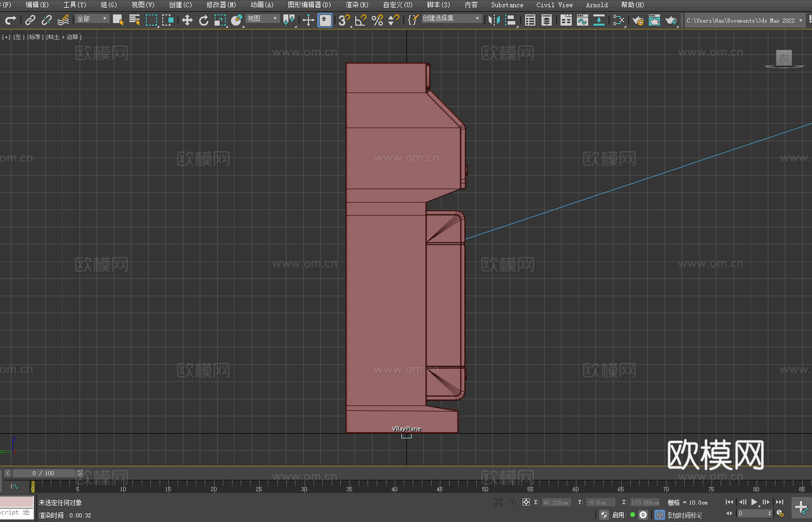812x522 pixels.
Task: Open the 工具(T) menu
Action: 75,5
